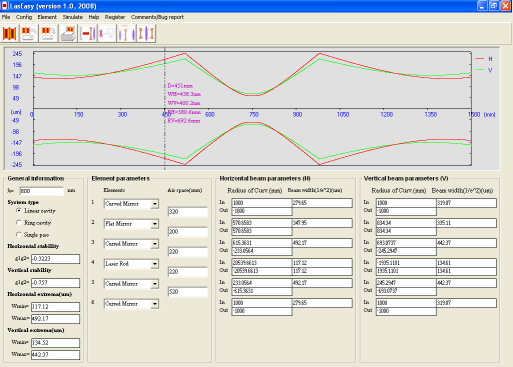Click the toolbar icon with a lens between two rods
This screenshot has height=367, width=513.
pyautogui.click(x=146, y=33)
